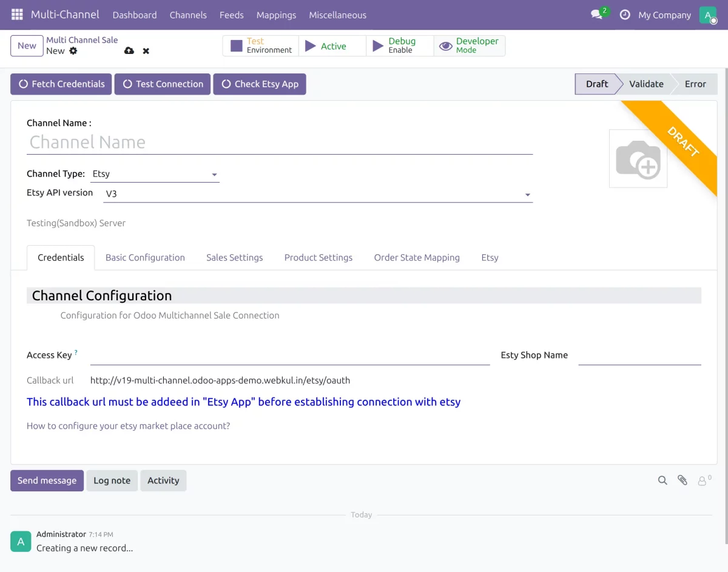This screenshot has height=572, width=728.
Task: Select the Validate status stage
Action: [x=646, y=84]
